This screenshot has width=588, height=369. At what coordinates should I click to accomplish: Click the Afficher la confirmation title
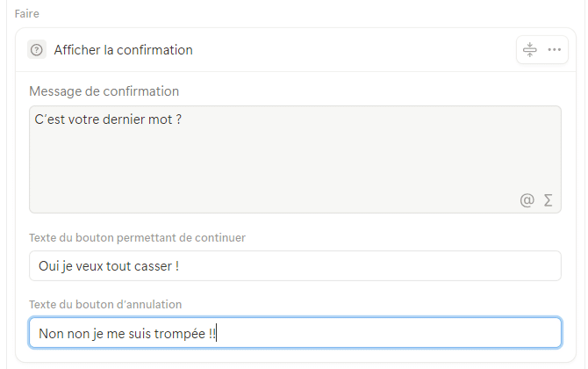pyautogui.click(x=123, y=50)
